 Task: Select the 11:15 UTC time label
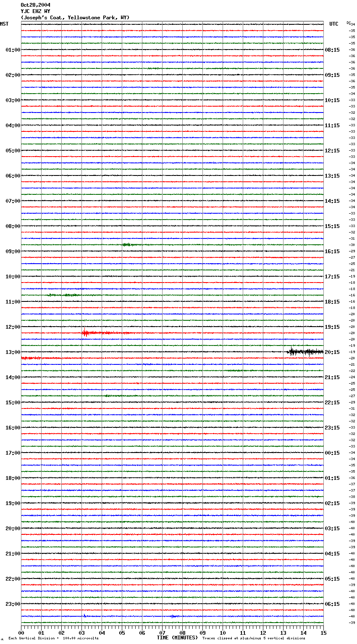[332, 126]
